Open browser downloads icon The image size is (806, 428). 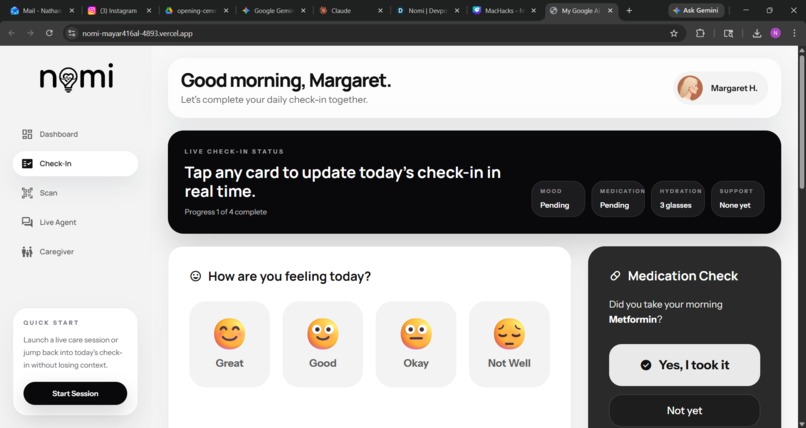point(757,33)
